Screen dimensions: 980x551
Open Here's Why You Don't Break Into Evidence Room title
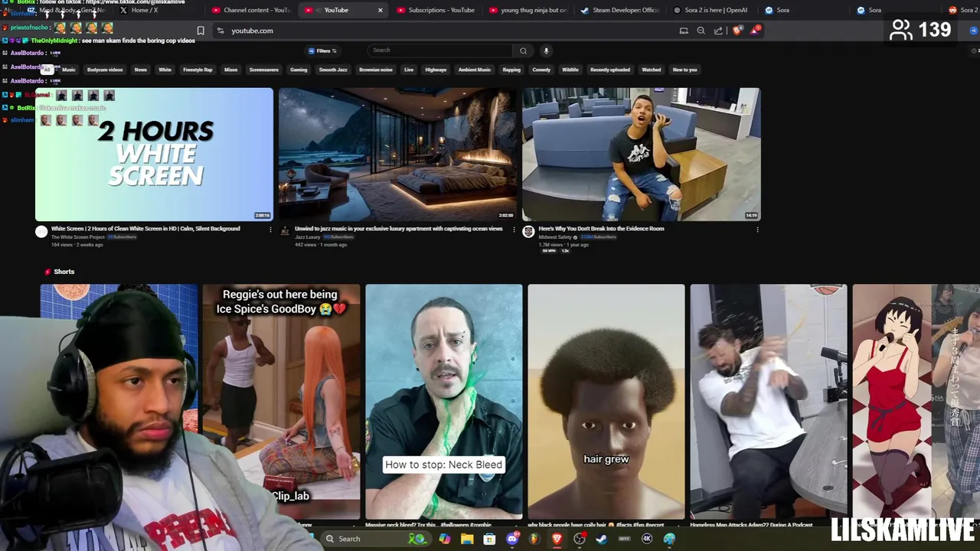click(601, 229)
